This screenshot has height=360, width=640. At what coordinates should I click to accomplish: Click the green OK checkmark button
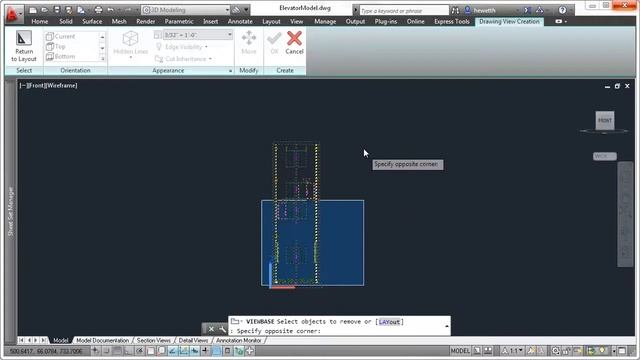274,43
